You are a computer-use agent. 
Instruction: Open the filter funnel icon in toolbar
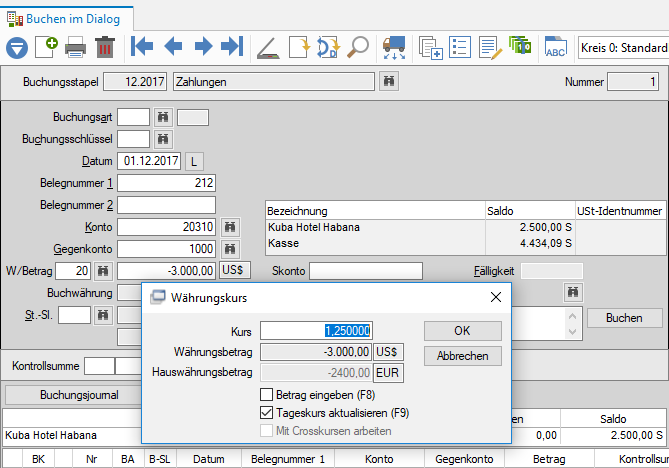[x=17, y=47]
